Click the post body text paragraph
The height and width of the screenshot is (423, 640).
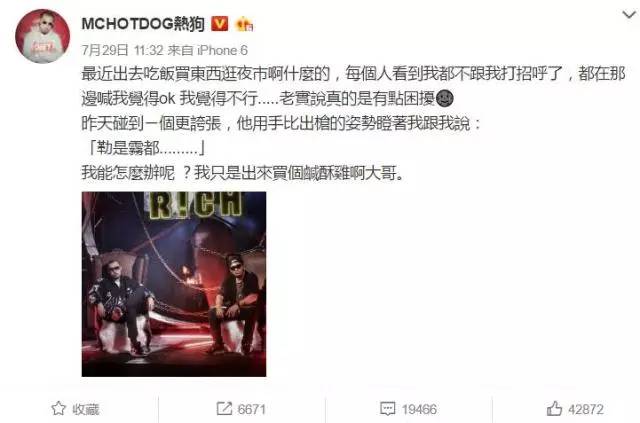click(x=353, y=123)
